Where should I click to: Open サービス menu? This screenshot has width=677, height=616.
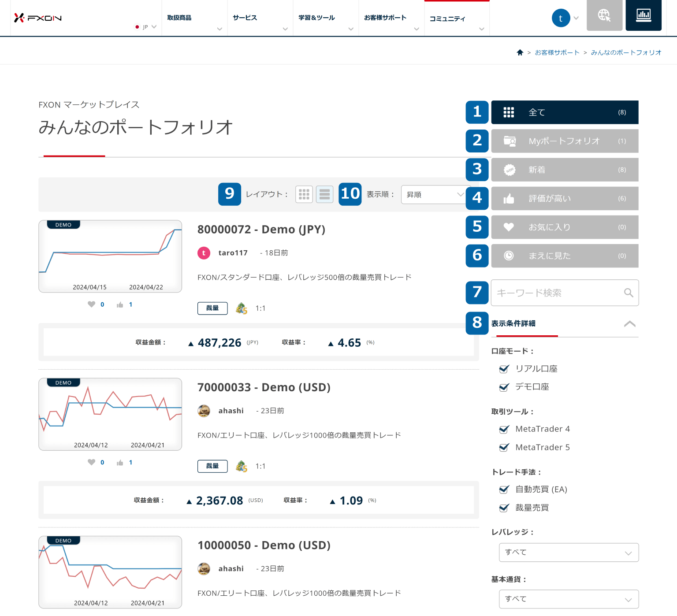click(260, 18)
